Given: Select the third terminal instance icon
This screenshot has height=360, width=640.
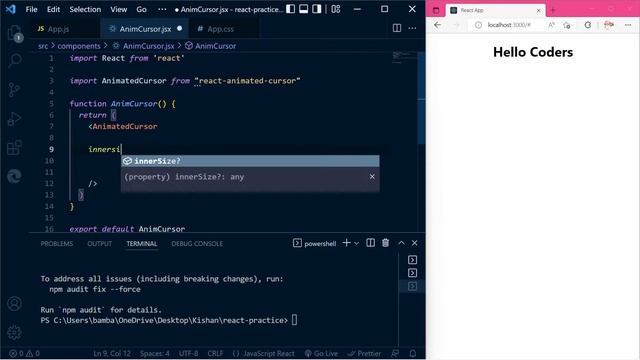Looking at the screenshot, I should click(x=412, y=286).
